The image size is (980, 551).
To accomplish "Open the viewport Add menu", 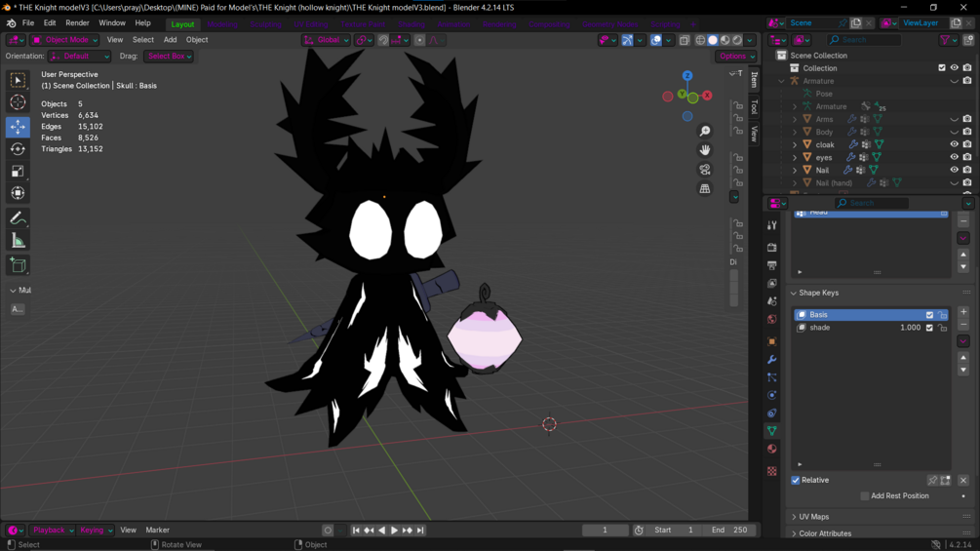I will (x=170, y=40).
